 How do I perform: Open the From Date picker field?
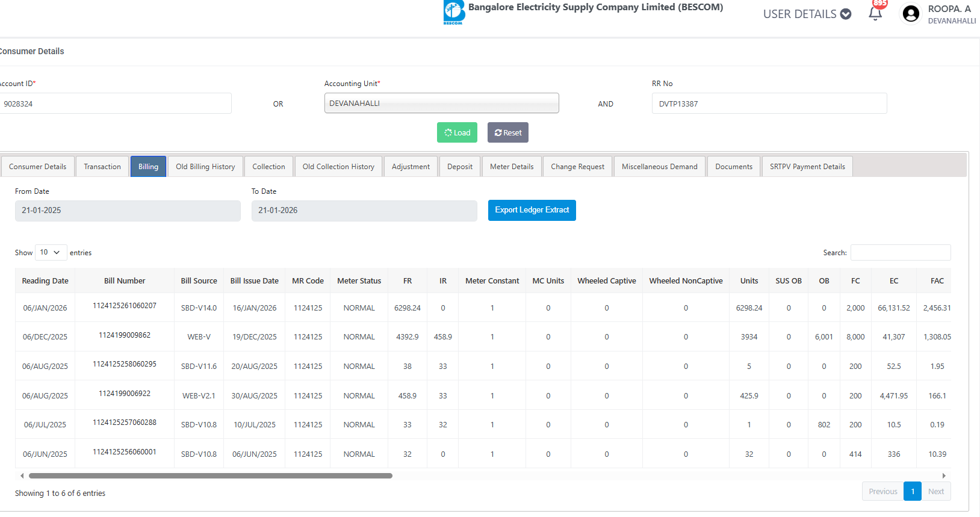(128, 211)
